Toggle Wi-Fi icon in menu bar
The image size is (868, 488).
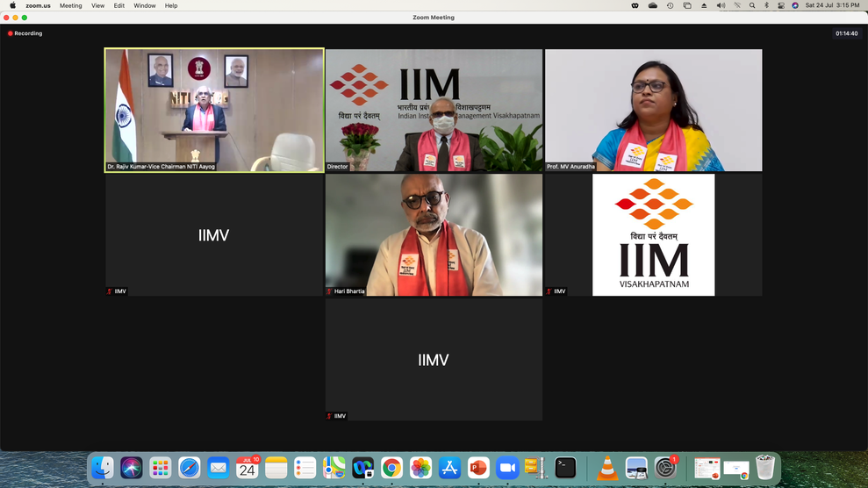click(737, 5)
